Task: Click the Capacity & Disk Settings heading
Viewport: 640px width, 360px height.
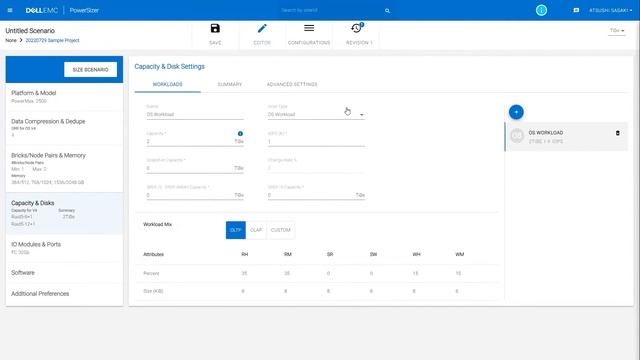Action: (169, 67)
